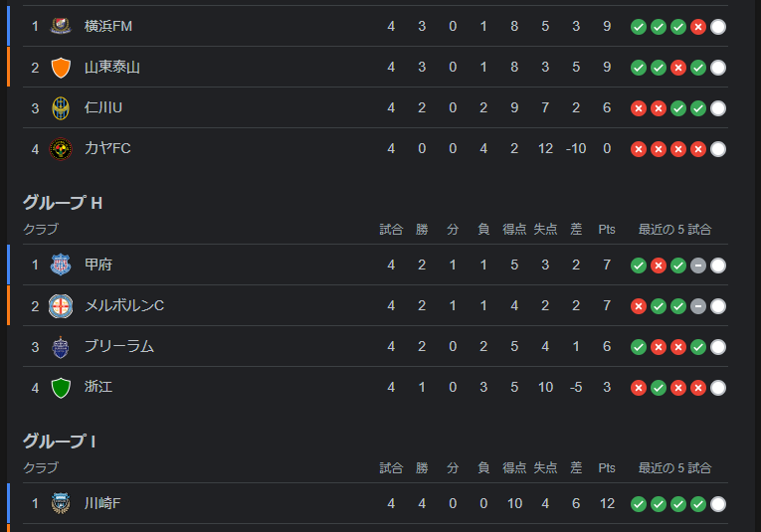Click the 川崎F club crest icon
This screenshot has height=532, width=761.
(x=61, y=503)
